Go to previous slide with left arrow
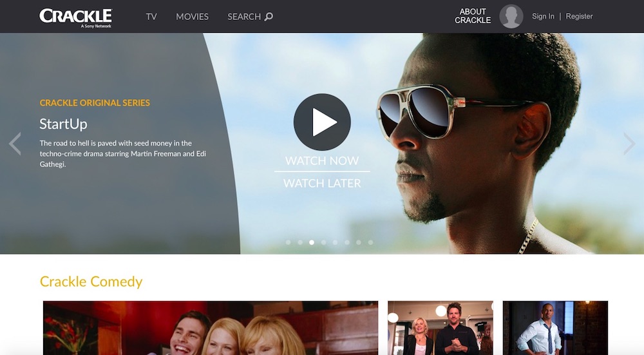The height and width of the screenshot is (355, 644). pyautogui.click(x=15, y=144)
